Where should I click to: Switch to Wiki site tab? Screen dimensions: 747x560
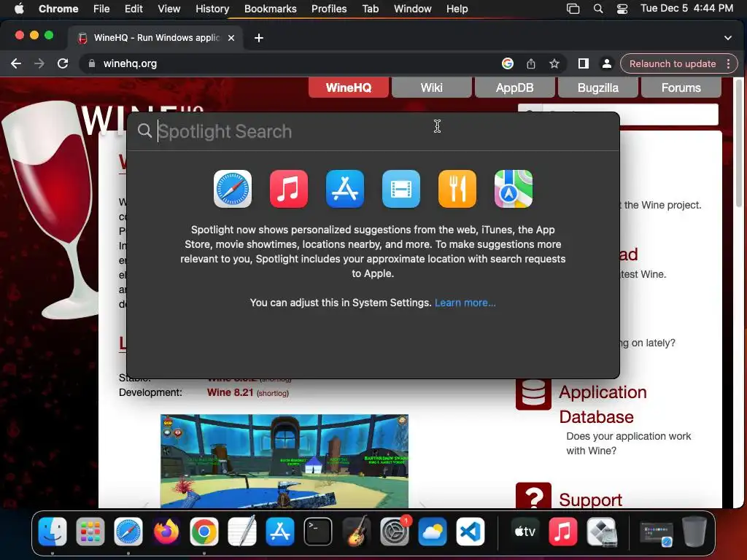tap(431, 87)
